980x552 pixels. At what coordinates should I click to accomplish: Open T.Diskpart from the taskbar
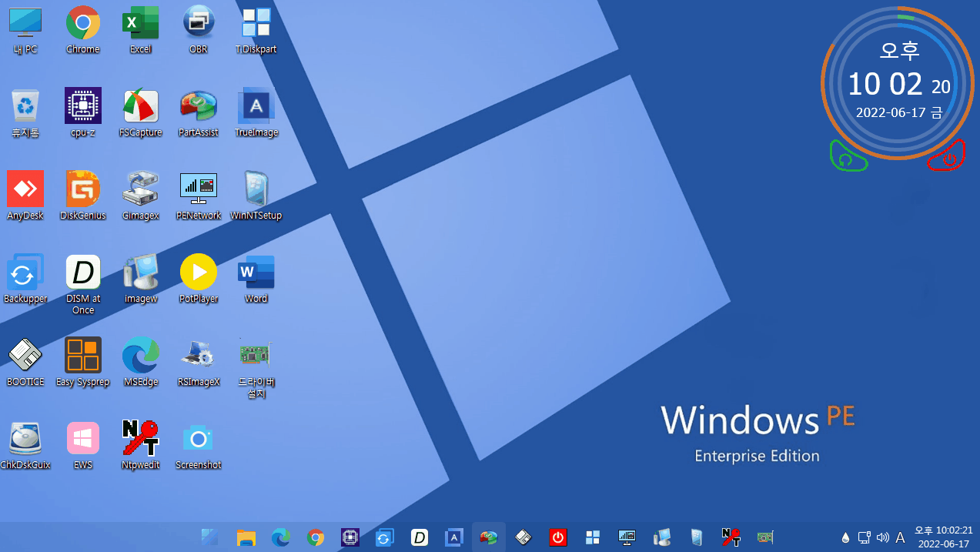(593, 537)
